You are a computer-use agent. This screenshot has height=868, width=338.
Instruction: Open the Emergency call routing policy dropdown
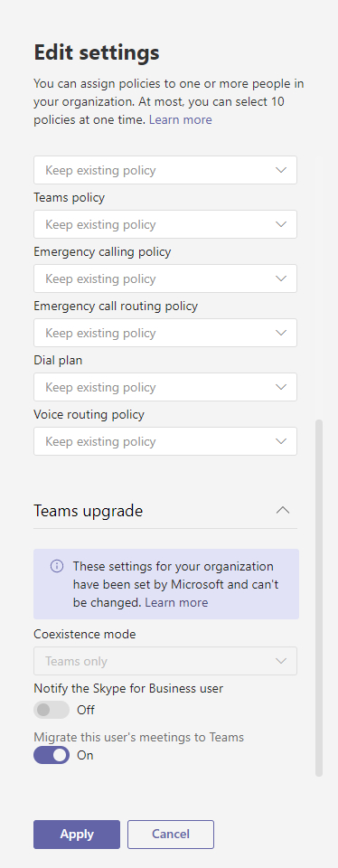(165, 333)
